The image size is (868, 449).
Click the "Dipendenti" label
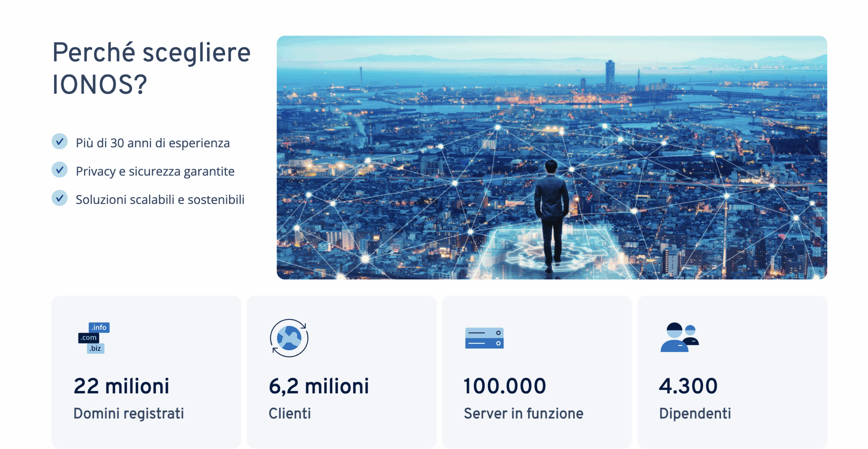pyautogui.click(x=695, y=413)
